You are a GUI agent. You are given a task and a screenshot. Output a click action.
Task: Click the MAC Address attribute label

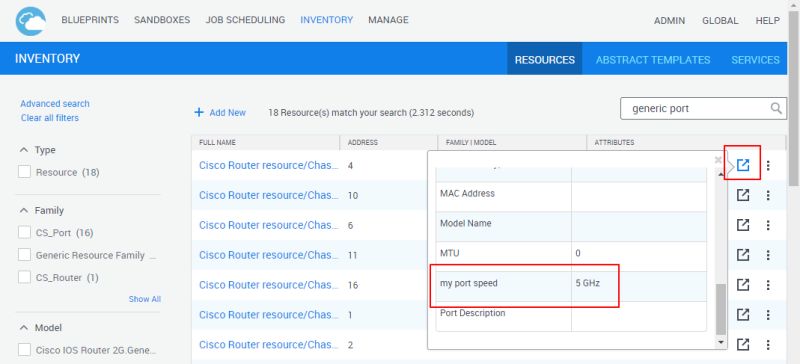pyautogui.click(x=467, y=193)
